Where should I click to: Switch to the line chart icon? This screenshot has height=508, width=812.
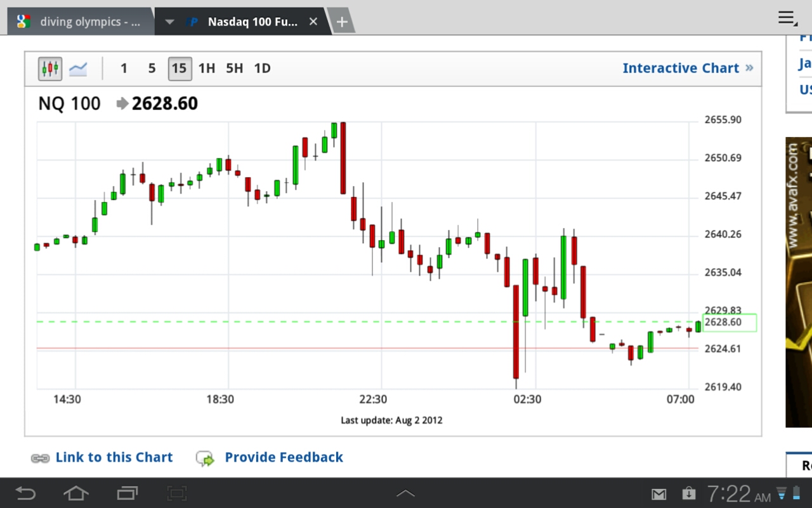[78, 69]
